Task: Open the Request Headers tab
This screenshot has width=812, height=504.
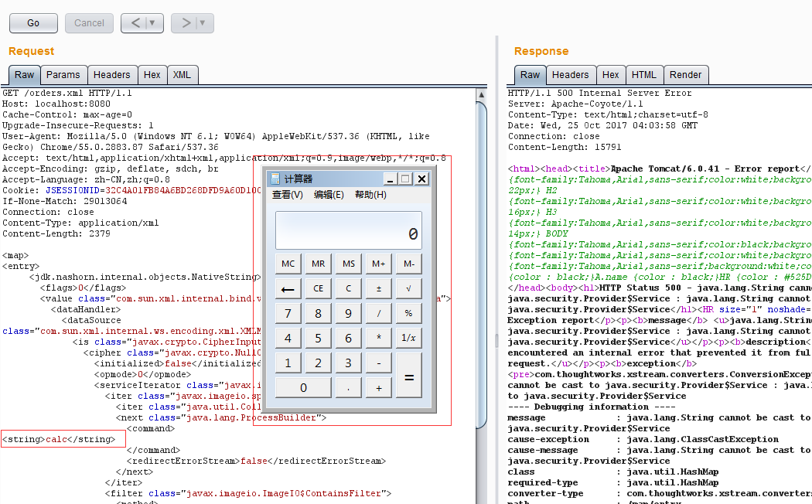Action: pos(112,75)
